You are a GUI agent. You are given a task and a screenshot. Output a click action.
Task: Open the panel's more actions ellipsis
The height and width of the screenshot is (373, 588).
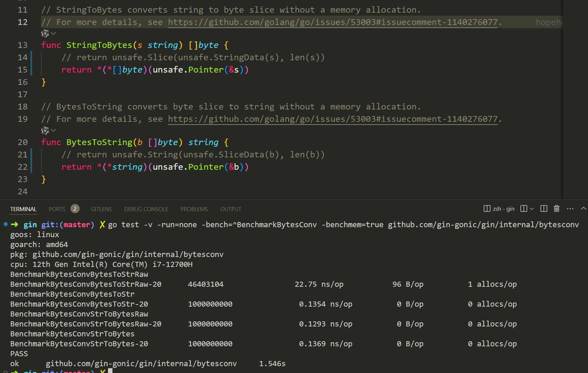570,209
